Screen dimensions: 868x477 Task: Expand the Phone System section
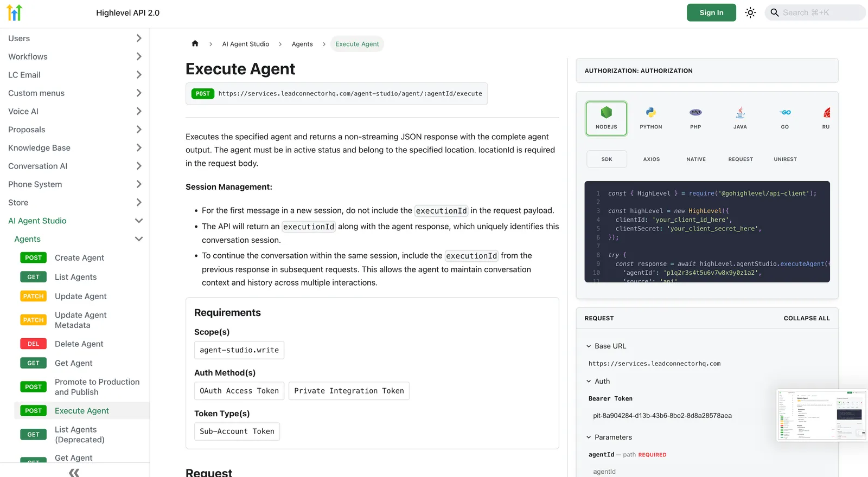(x=139, y=184)
